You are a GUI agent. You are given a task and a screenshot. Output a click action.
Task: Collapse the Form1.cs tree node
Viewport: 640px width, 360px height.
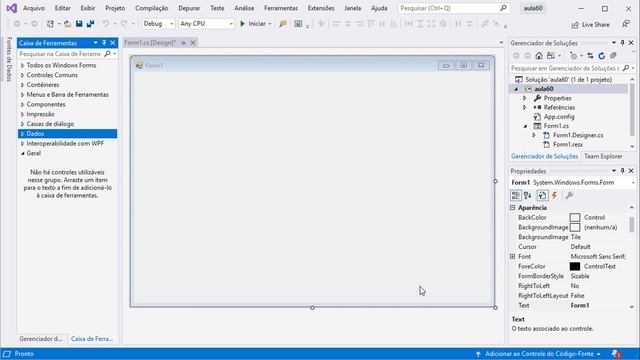click(525, 126)
